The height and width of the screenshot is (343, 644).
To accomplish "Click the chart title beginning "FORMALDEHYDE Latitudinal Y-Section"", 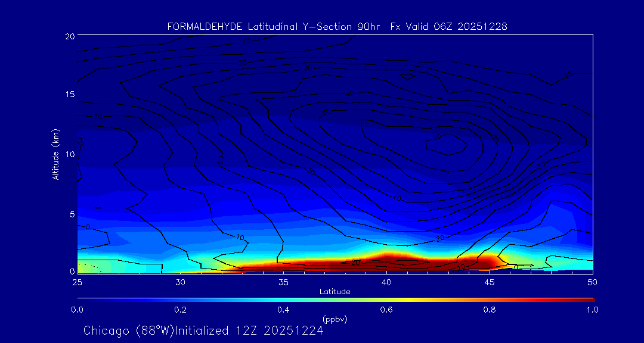I will point(337,27).
